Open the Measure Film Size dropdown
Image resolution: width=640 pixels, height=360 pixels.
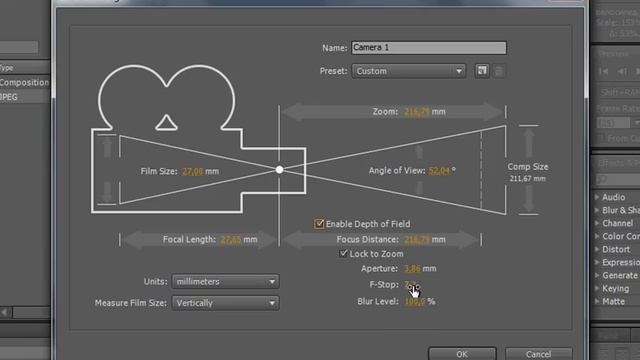click(x=226, y=303)
